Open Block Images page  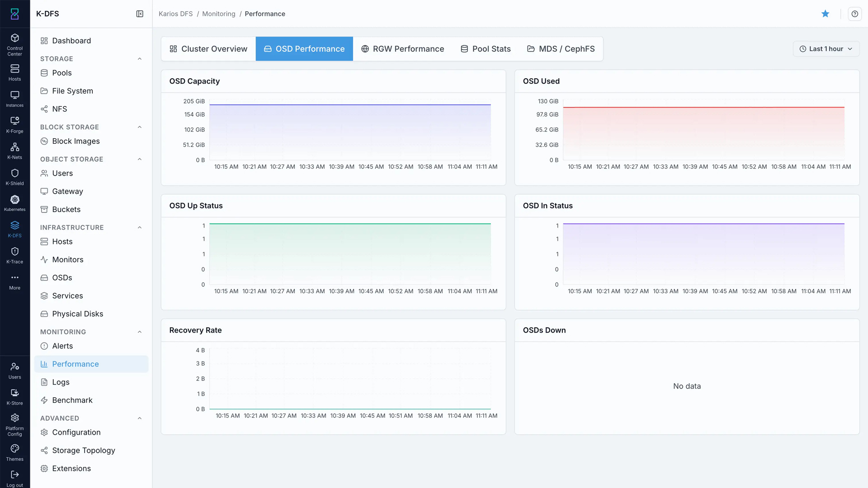coord(91,141)
